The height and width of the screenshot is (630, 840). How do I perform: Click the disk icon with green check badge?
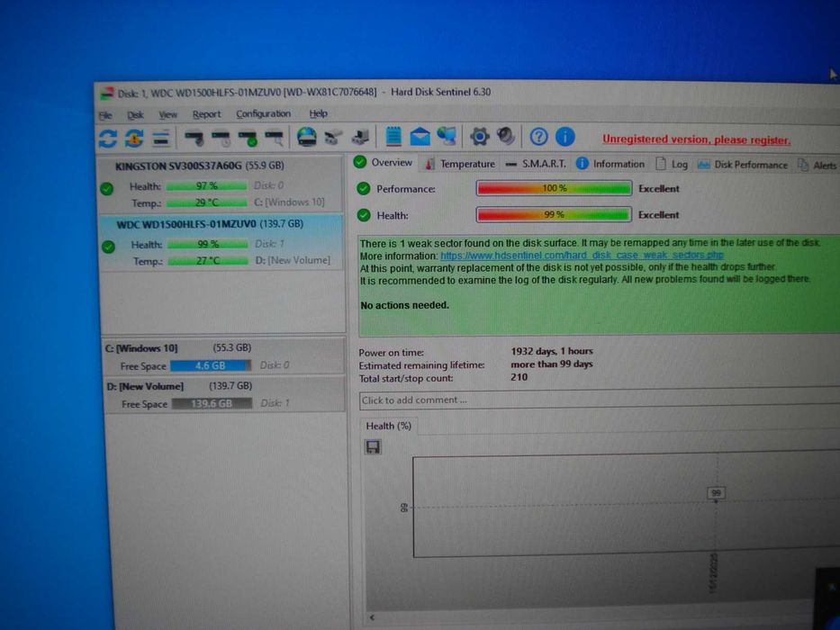(x=248, y=139)
